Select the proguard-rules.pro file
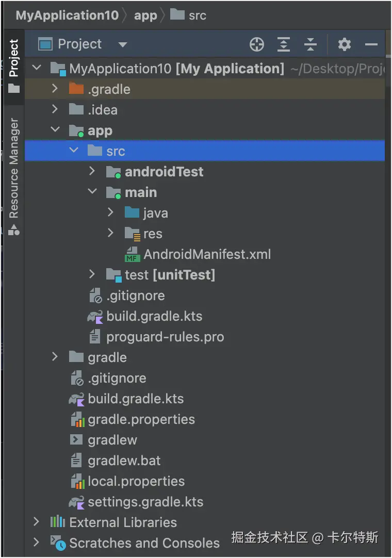This screenshot has width=392, height=558. (x=165, y=337)
